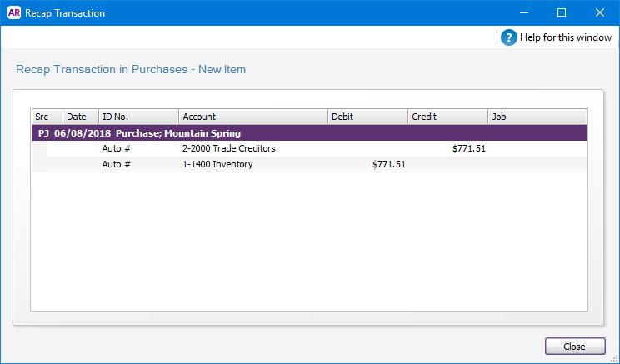Screen dimensions: 620x364
Task: Click Auto # in the Inventory row
Action: (x=117, y=165)
